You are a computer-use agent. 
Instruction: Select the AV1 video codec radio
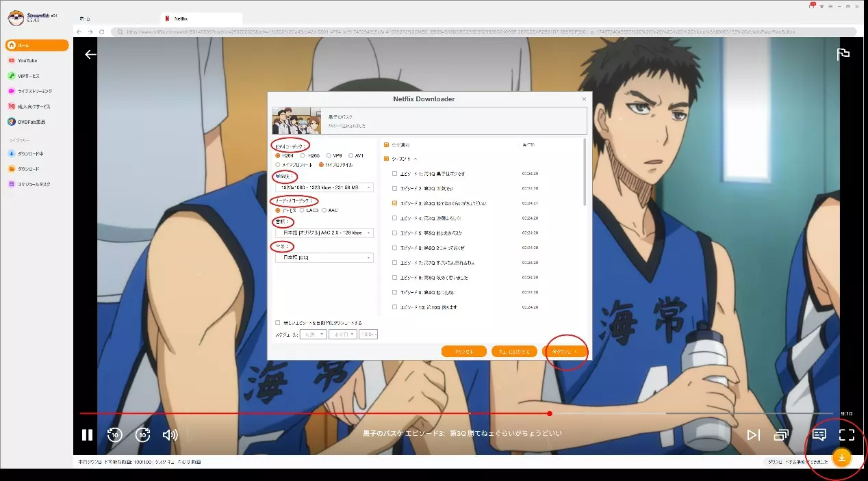[x=351, y=155]
